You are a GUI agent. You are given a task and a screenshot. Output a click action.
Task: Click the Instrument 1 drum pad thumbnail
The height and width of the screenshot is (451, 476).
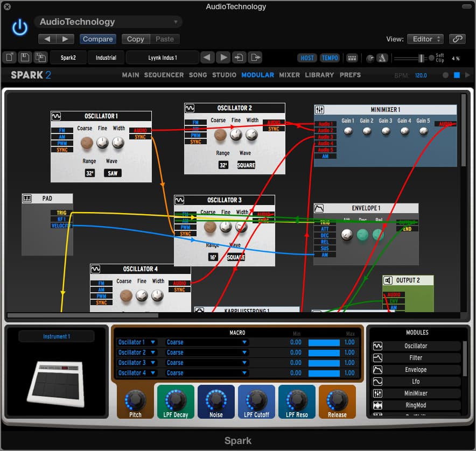click(56, 383)
